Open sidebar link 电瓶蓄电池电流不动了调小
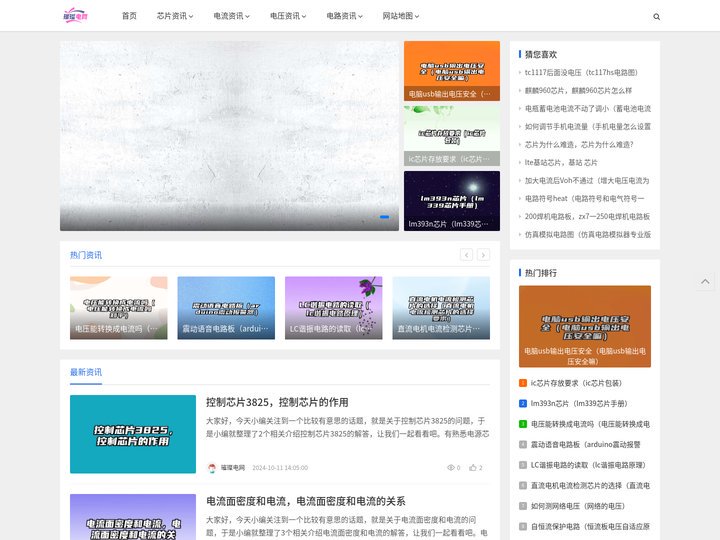Screen dimensions: 720x540 coord(587,108)
